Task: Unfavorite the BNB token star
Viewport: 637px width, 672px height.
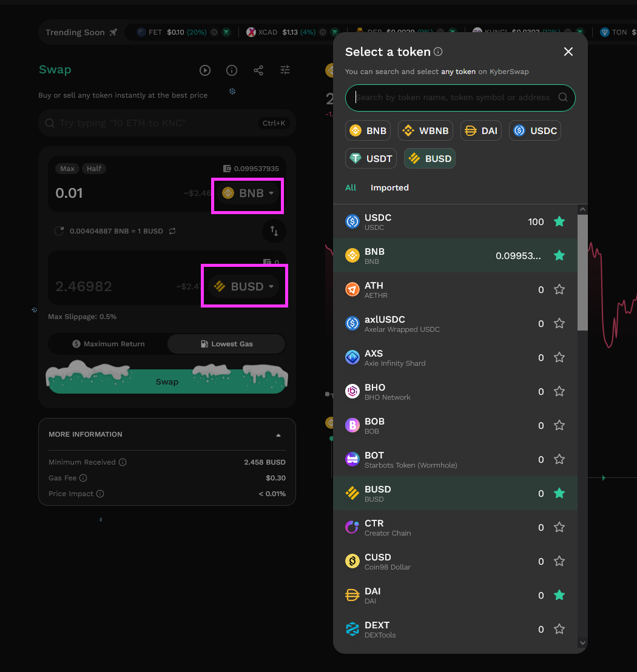Action: click(x=559, y=255)
